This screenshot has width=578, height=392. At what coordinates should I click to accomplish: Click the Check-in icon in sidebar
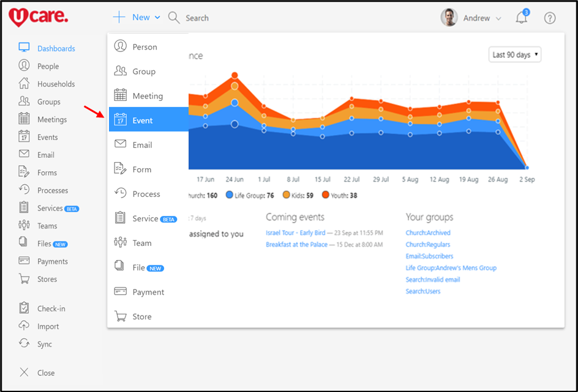[24, 308]
